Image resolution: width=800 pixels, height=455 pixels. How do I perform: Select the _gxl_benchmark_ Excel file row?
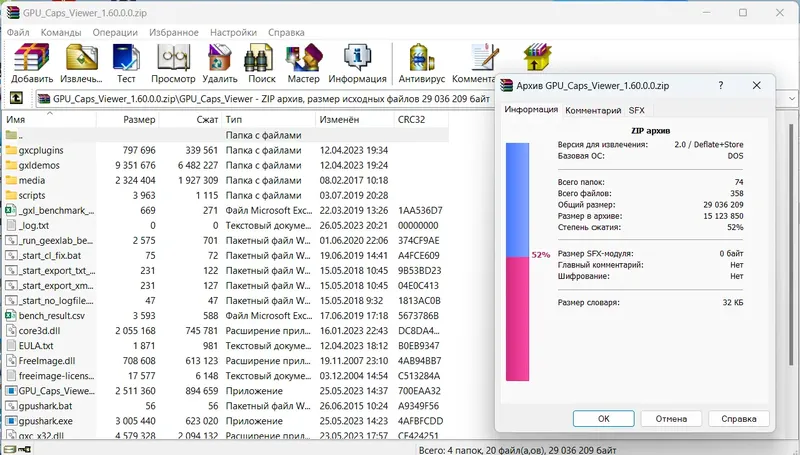(226, 210)
